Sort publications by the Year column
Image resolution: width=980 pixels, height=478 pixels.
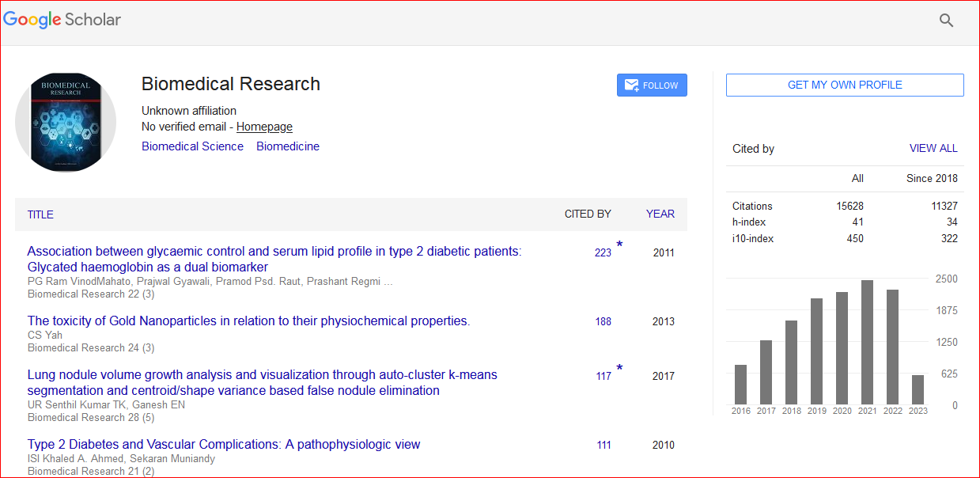[x=660, y=214]
